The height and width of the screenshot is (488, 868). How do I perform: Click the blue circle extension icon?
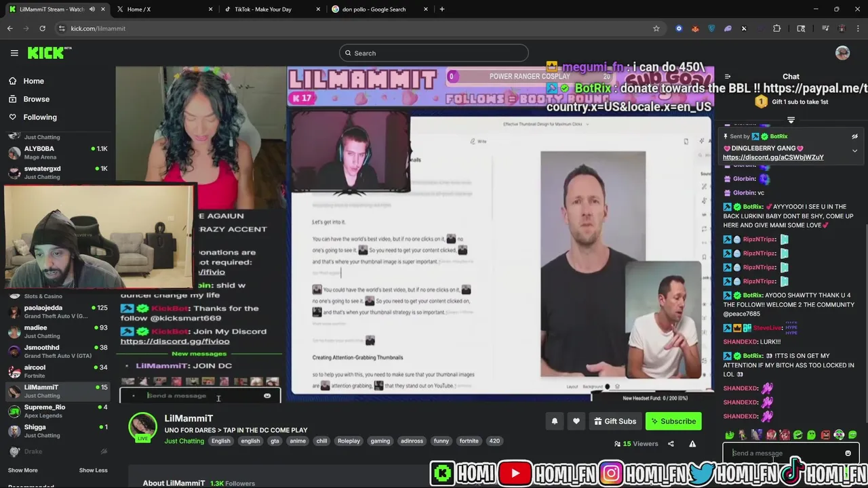click(x=679, y=28)
